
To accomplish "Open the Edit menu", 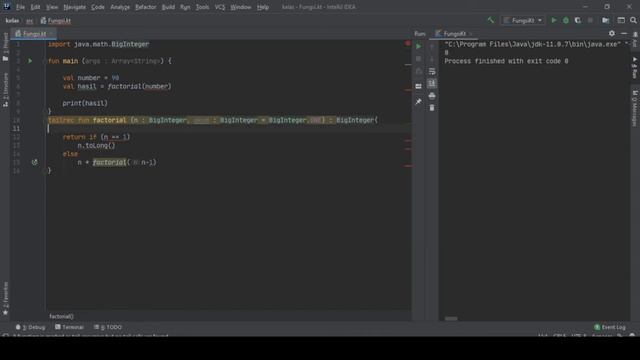I will (35, 7).
